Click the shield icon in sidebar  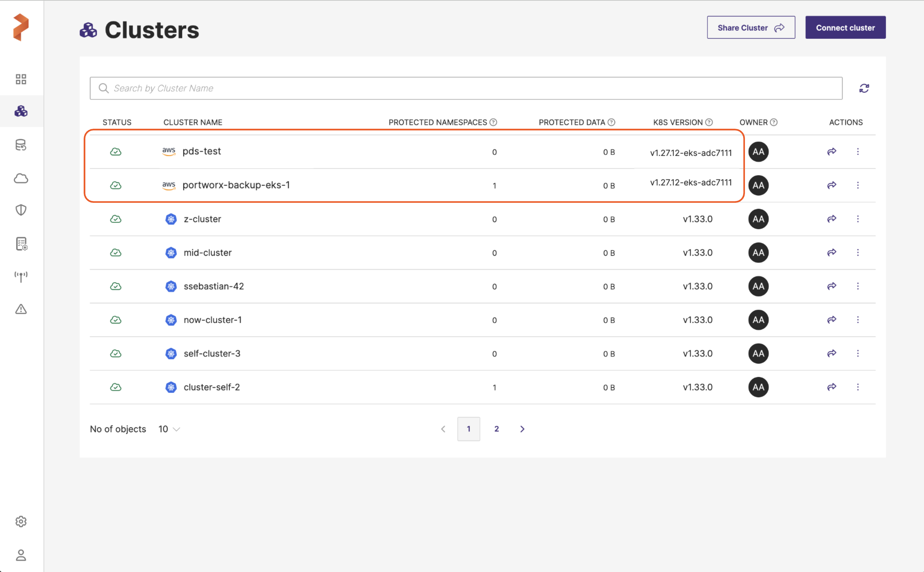pyautogui.click(x=21, y=210)
